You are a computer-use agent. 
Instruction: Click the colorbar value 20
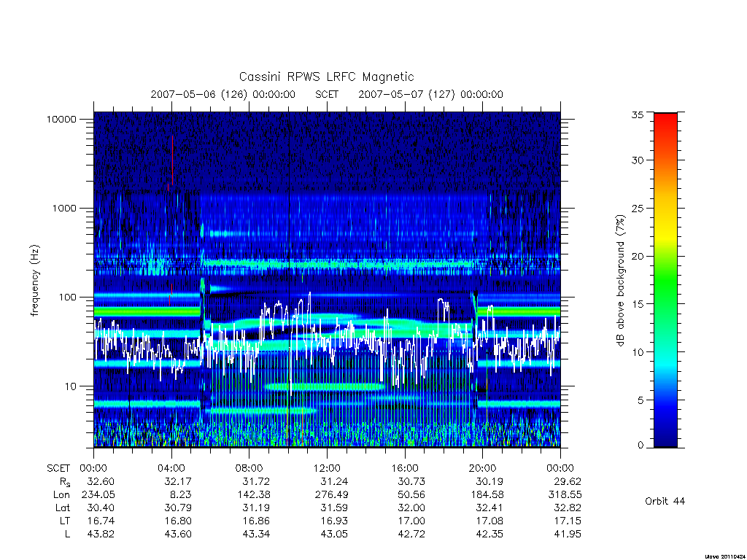pyautogui.click(x=637, y=256)
